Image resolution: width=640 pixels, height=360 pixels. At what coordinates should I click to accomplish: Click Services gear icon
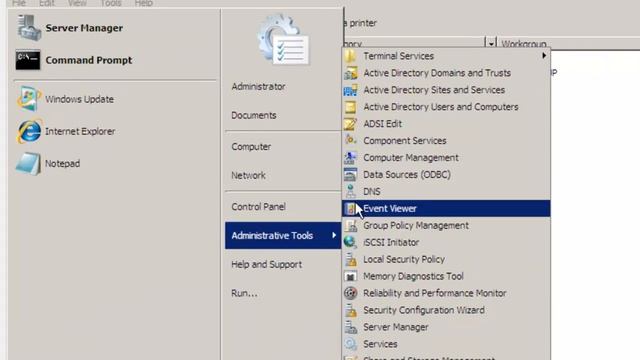[350, 344]
